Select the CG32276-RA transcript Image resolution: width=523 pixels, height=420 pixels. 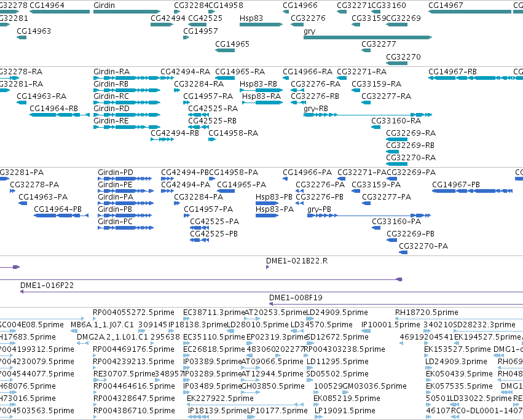pyautogui.click(x=297, y=90)
